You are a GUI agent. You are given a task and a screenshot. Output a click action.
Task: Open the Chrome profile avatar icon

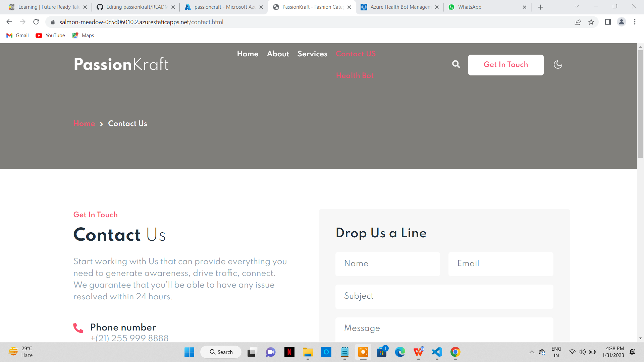click(621, 22)
